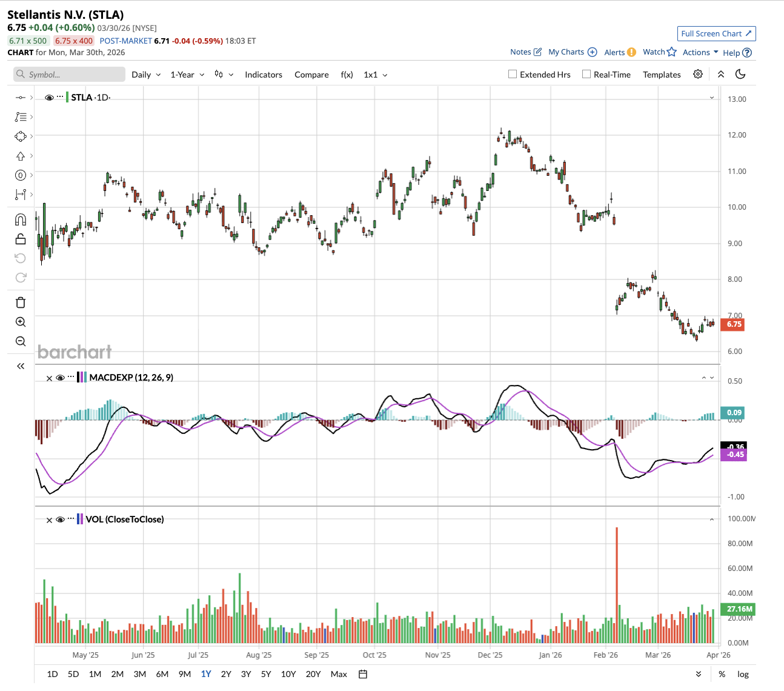Expand bottom pane double chevron
This screenshot has height=691, width=784.
coord(699,674)
